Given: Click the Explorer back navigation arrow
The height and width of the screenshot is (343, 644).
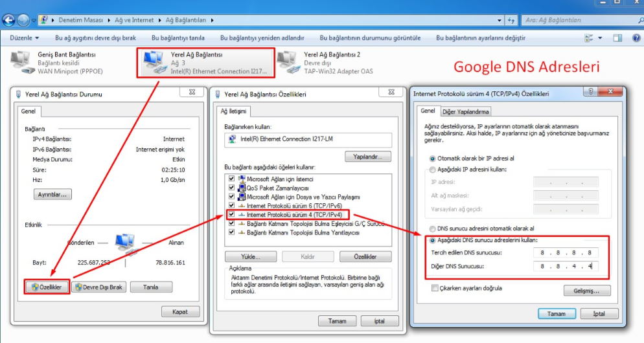Looking at the screenshot, I should click(x=10, y=20).
